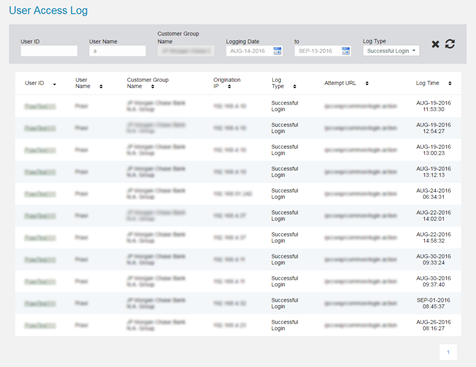Open User ID link in AUG-26-2016 08:16:27 row
Viewport: 476px width, 367px height.
click(x=40, y=326)
